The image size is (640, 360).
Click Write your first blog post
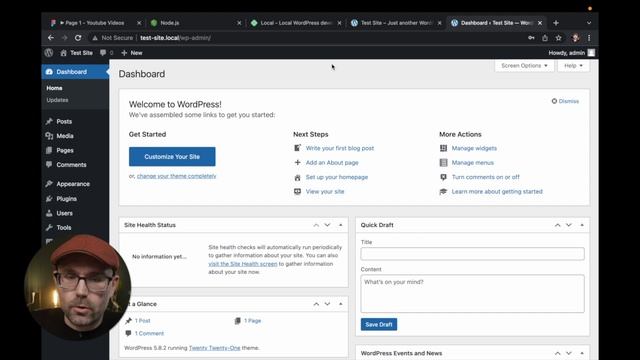(340, 148)
